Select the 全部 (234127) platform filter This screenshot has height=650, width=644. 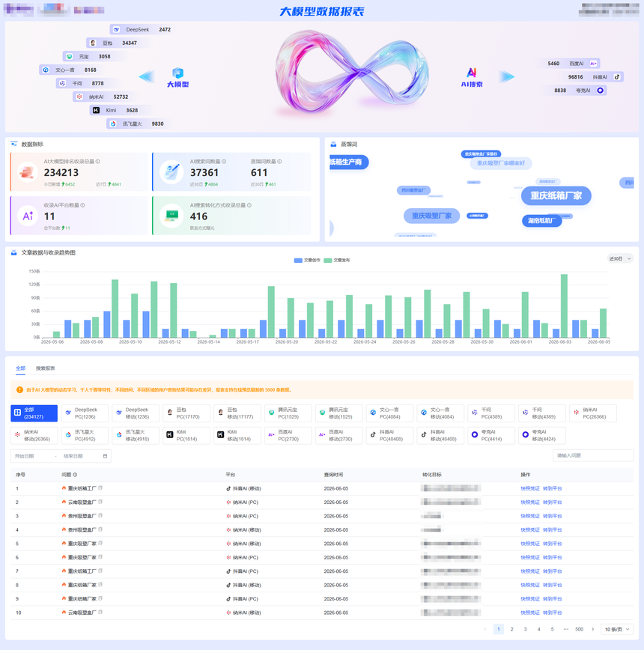point(34,413)
